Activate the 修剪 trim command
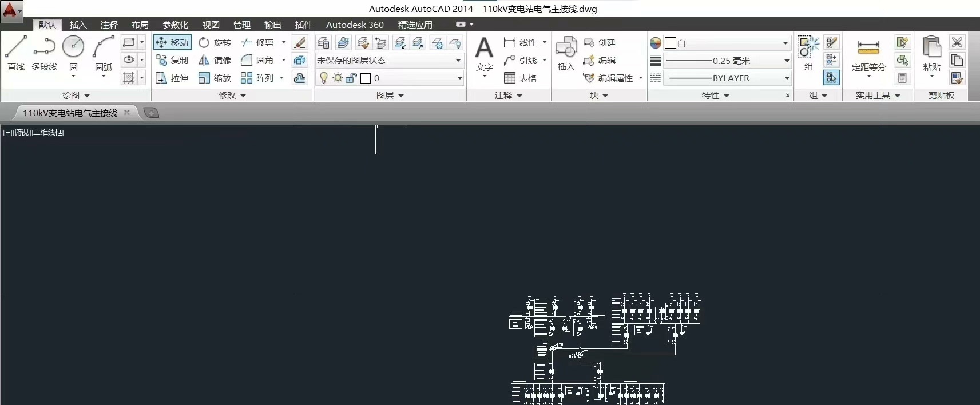 (x=257, y=42)
